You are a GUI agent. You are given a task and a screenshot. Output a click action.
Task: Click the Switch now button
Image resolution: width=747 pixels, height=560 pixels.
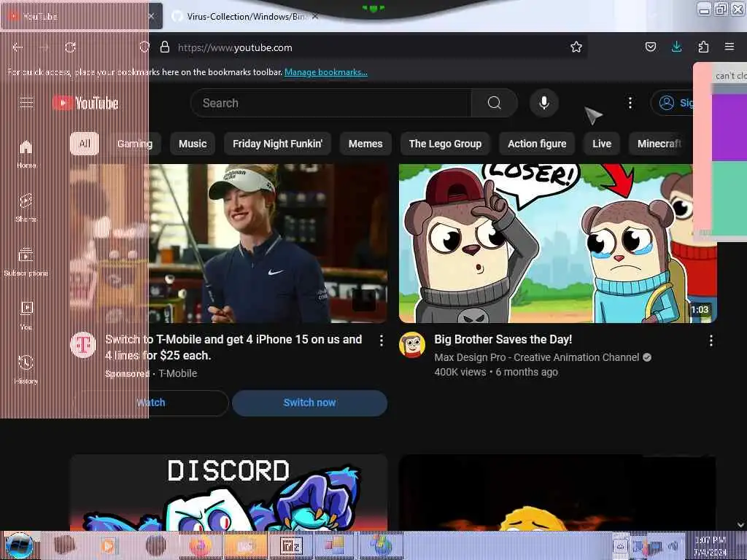[x=309, y=402]
